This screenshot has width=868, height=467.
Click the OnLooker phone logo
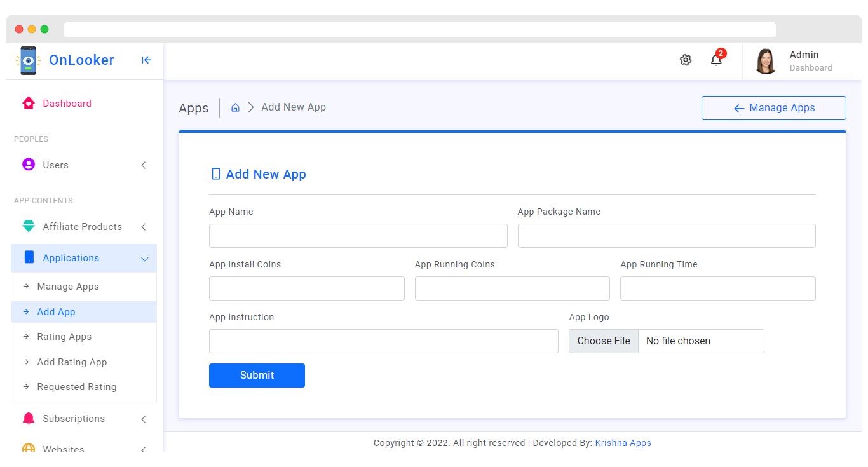coord(28,61)
